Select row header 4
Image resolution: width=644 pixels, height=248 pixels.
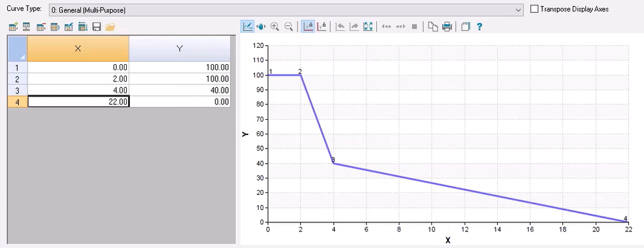click(x=17, y=102)
